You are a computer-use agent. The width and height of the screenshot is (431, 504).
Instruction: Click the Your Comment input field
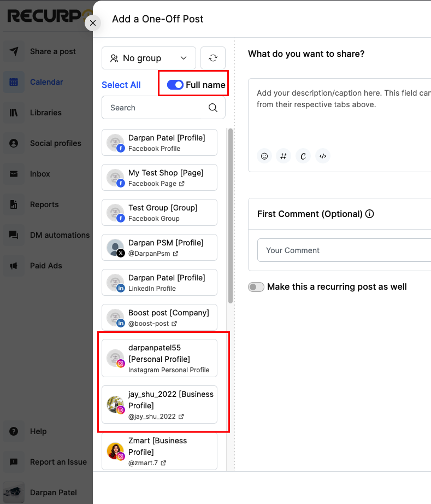point(344,250)
